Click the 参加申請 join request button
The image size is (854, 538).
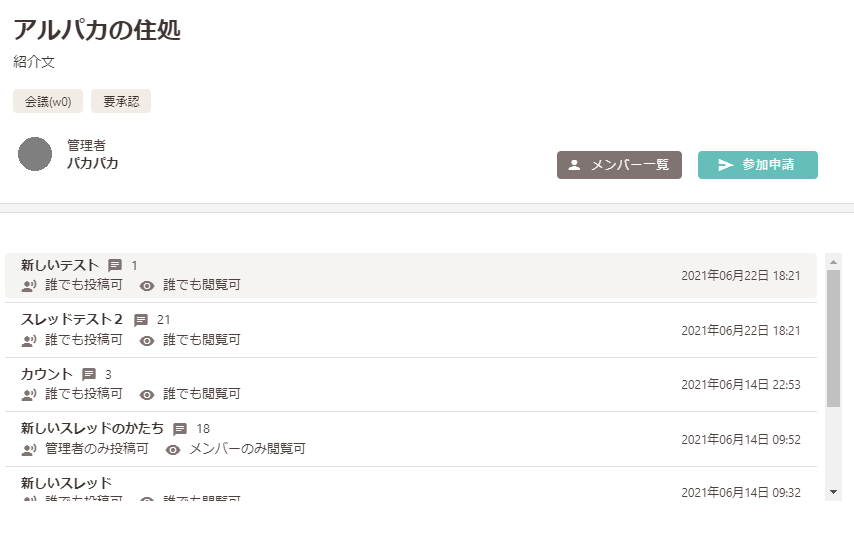758,165
